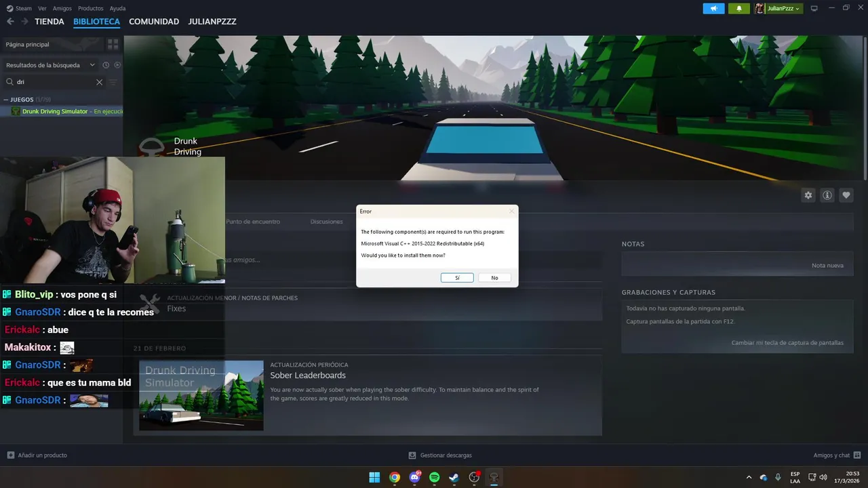
Task: Open Punto de encuentro tab
Action: (253, 222)
